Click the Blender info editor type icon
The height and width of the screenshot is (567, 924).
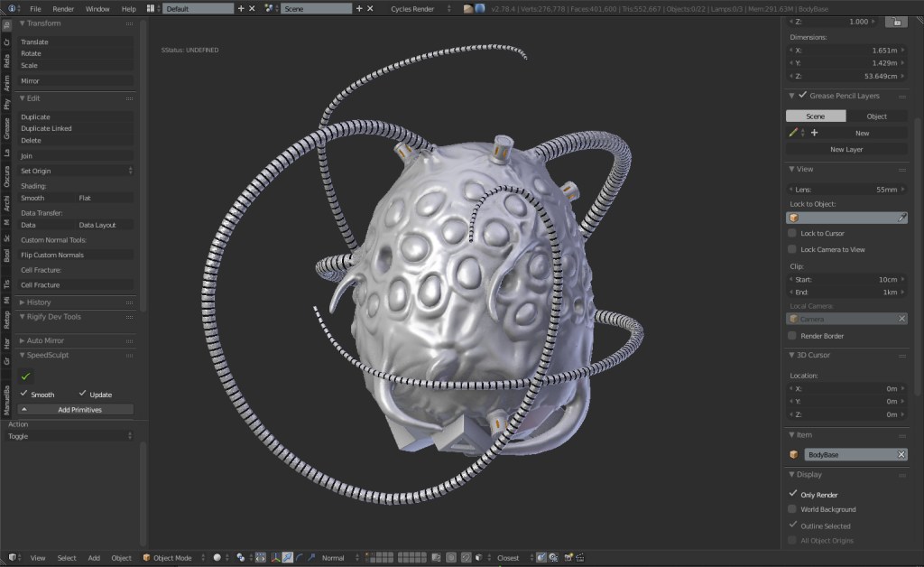pyautogui.click(x=11, y=8)
